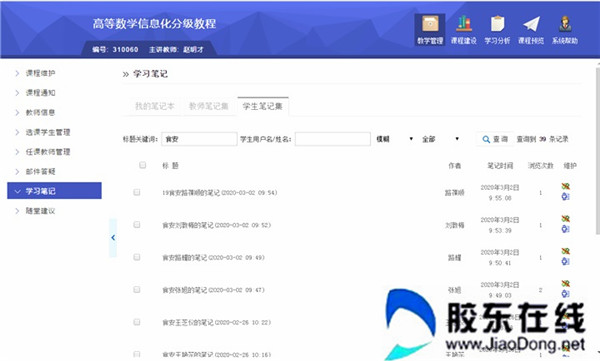This screenshot has width=600, height=361.
Task: Open the 全部 filter dropdown
Action: coord(440,139)
